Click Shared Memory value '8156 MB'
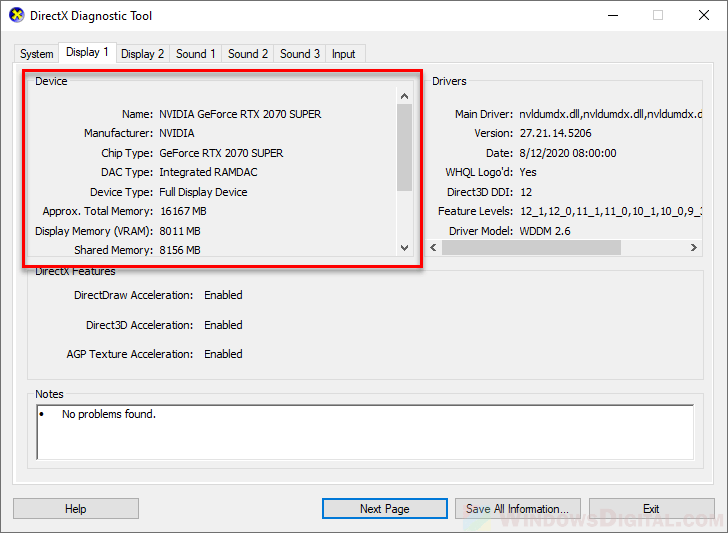Screen dimensions: 728x533 (180, 250)
